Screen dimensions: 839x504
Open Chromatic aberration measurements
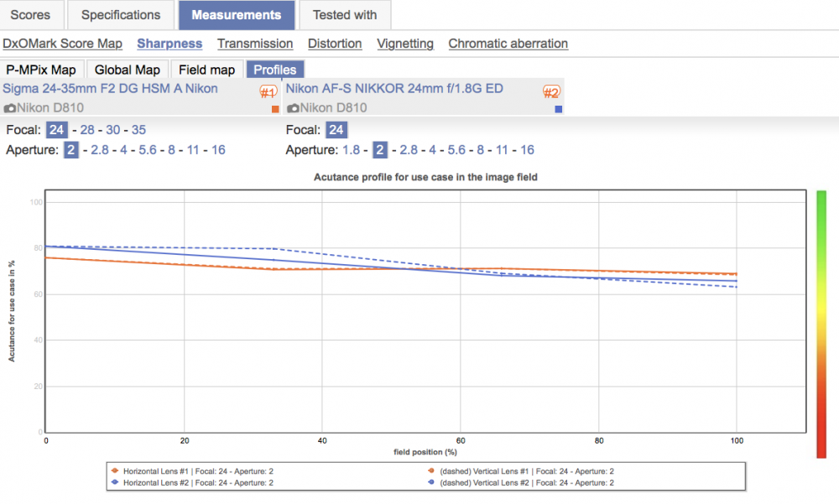tap(508, 44)
